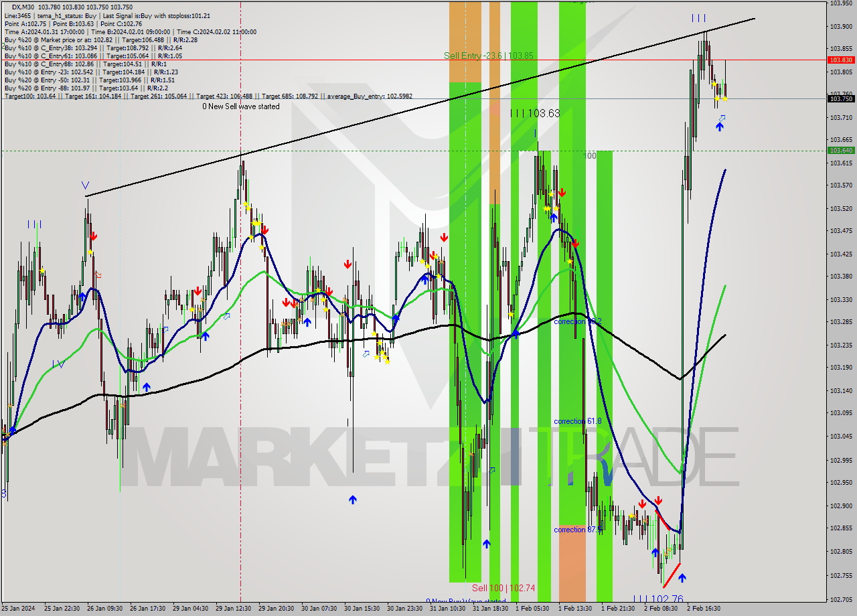The width and height of the screenshot is (857, 616).
Task: Click the 102.705 price scale label
Action: pyautogui.click(x=842, y=599)
